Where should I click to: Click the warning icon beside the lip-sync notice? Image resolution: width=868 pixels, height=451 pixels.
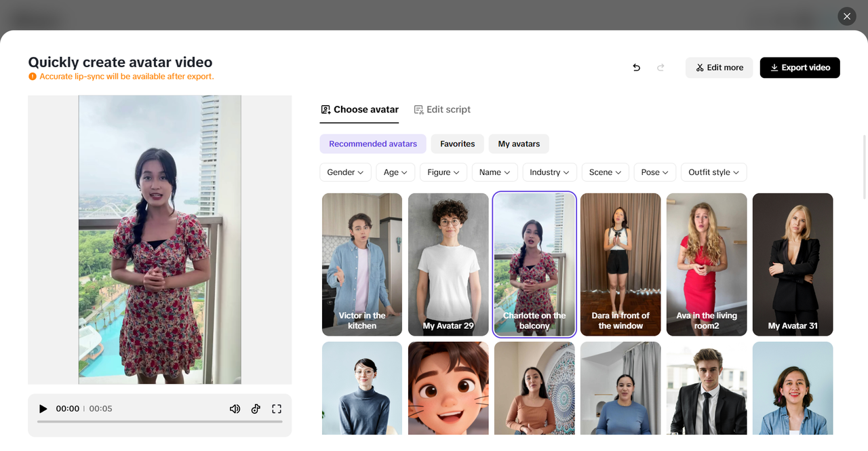[x=33, y=77]
